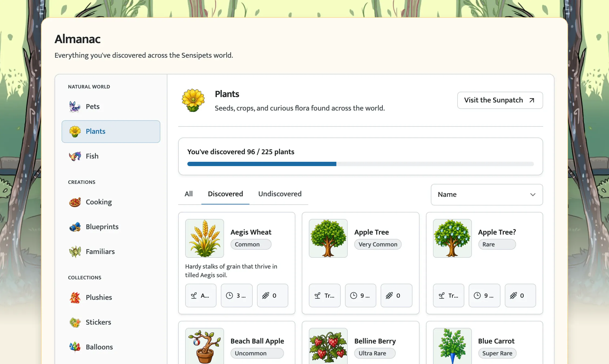Click the Super Rare rarity badge
The width and height of the screenshot is (609, 364).
tap(498, 353)
